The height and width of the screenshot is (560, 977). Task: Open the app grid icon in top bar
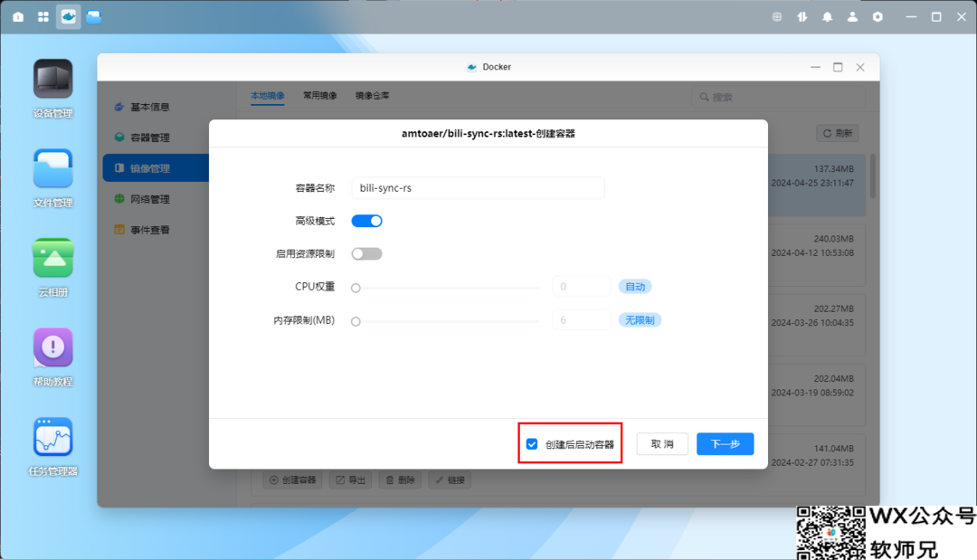43,17
